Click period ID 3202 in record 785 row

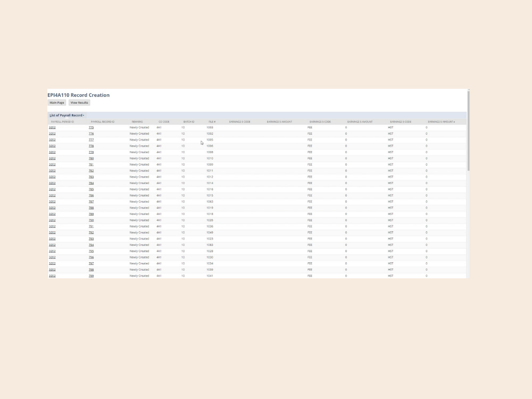coord(52,189)
